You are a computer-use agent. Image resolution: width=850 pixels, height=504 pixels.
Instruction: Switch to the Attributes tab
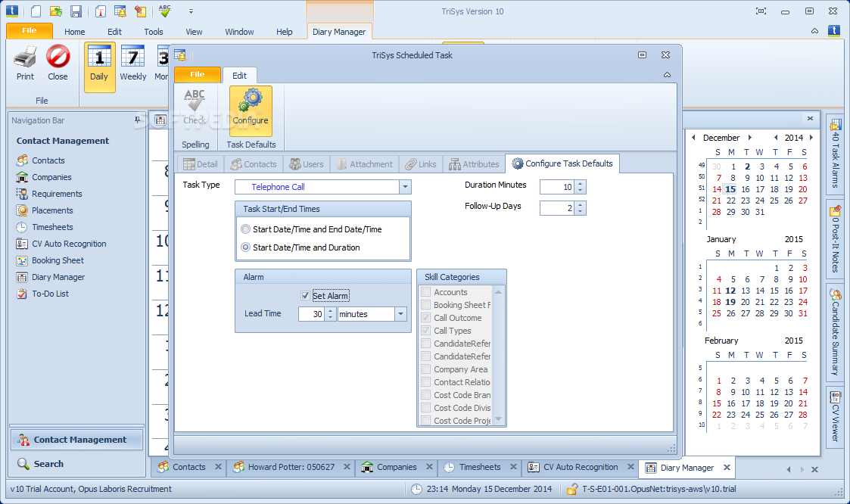(475, 164)
